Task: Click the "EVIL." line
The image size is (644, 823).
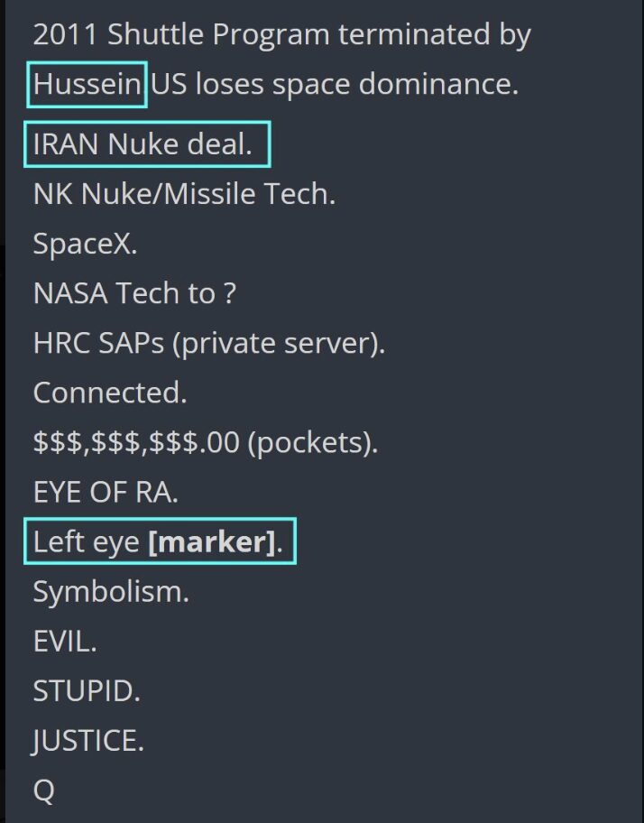Action: coord(64,643)
